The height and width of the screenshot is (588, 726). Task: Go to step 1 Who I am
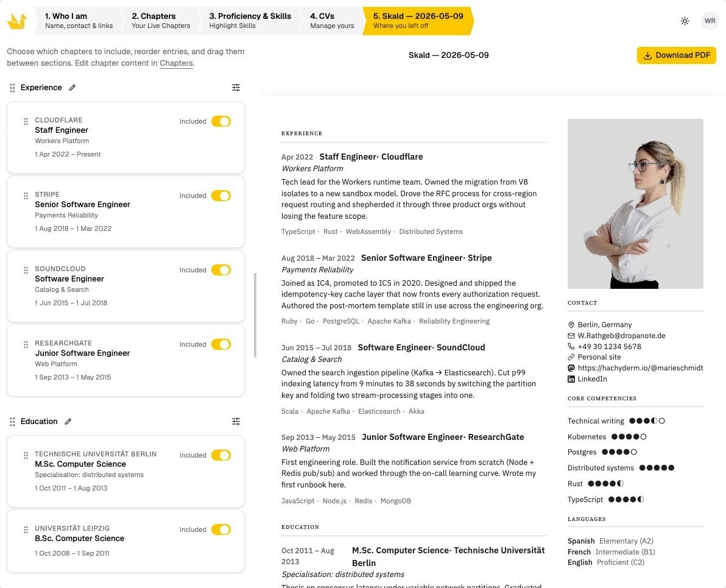point(78,21)
